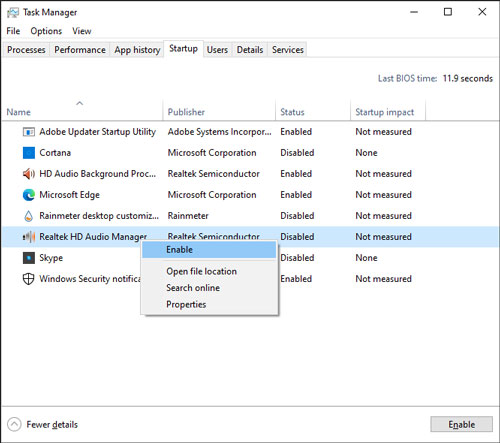Choose Open file location in context menu
The width and height of the screenshot is (500, 443).
point(209,271)
